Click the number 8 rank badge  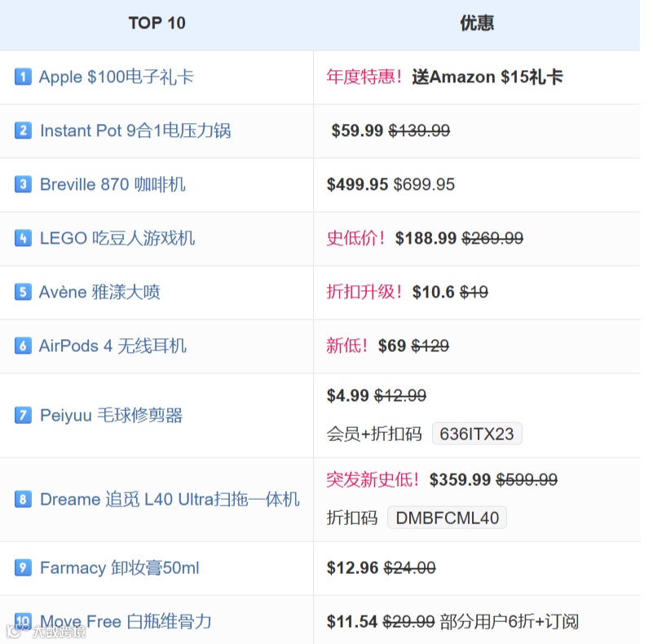23,499
